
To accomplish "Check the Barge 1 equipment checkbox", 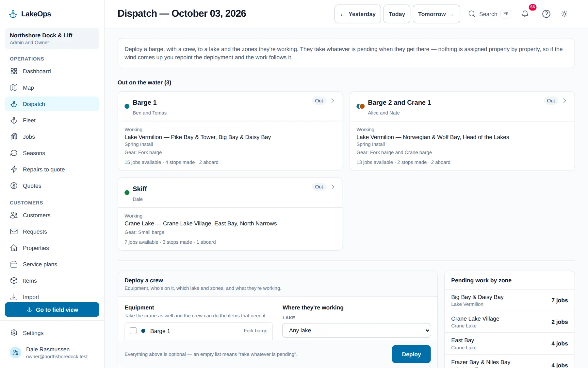I will point(133,331).
